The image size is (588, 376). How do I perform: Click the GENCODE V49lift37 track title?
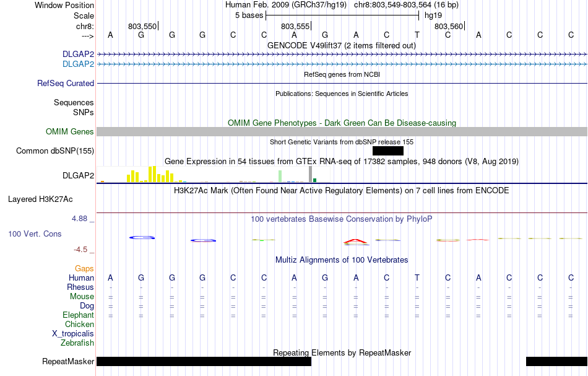click(341, 45)
